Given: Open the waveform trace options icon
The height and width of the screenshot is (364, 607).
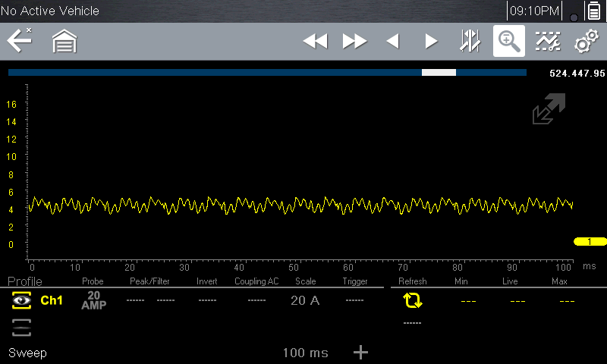Looking at the screenshot, I should click(x=547, y=42).
